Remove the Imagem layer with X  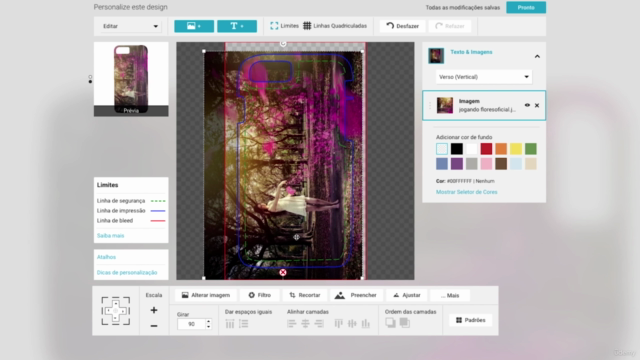point(537,105)
